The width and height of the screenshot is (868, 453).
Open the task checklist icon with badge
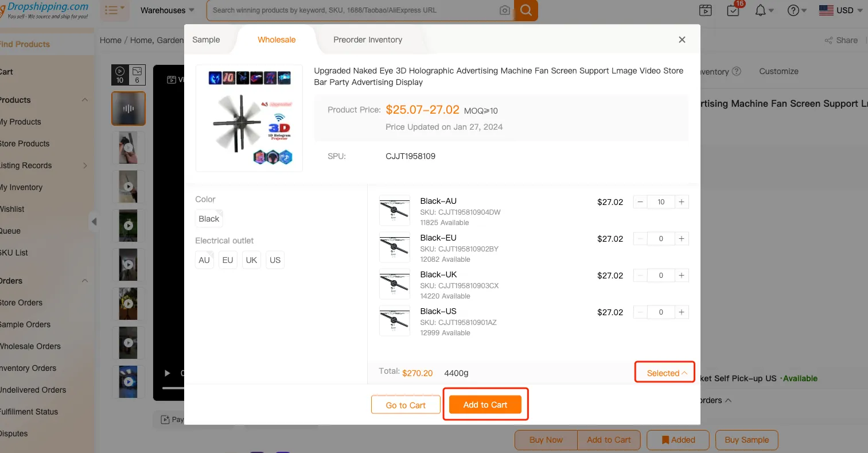click(x=733, y=10)
